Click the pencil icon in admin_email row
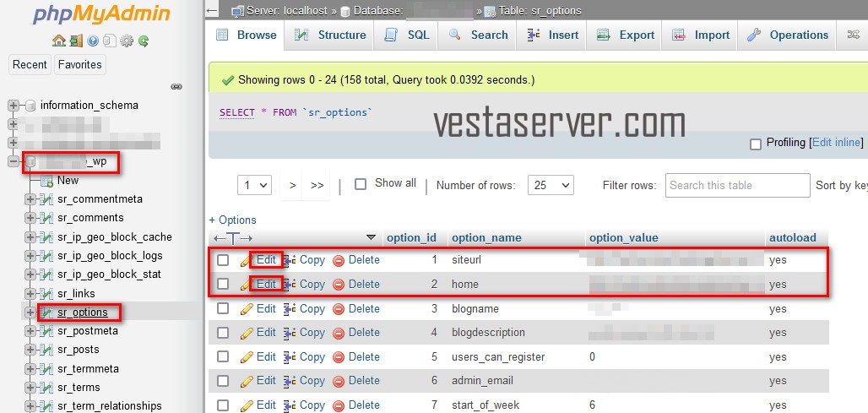Image resolution: width=868 pixels, height=413 pixels. click(247, 381)
